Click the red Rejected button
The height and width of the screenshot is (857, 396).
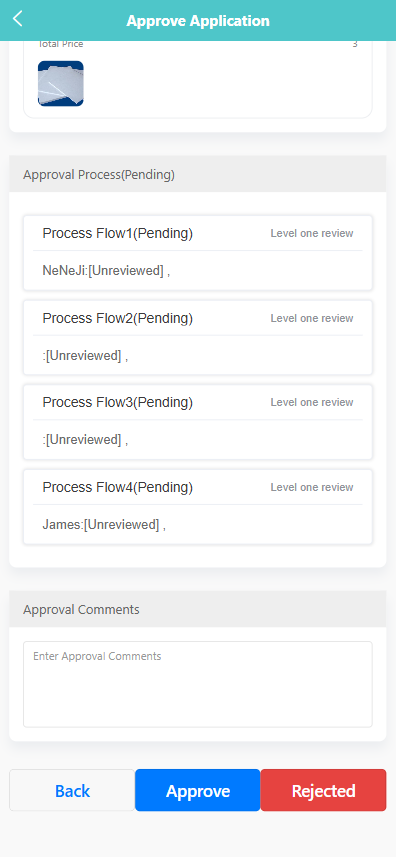(x=323, y=790)
